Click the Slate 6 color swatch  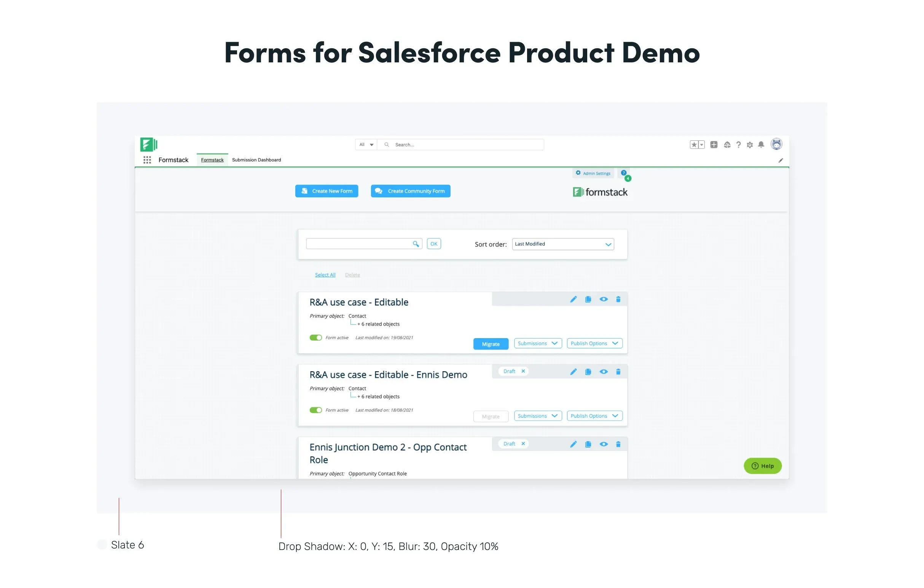pyautogui.click(x=102, y=544)
